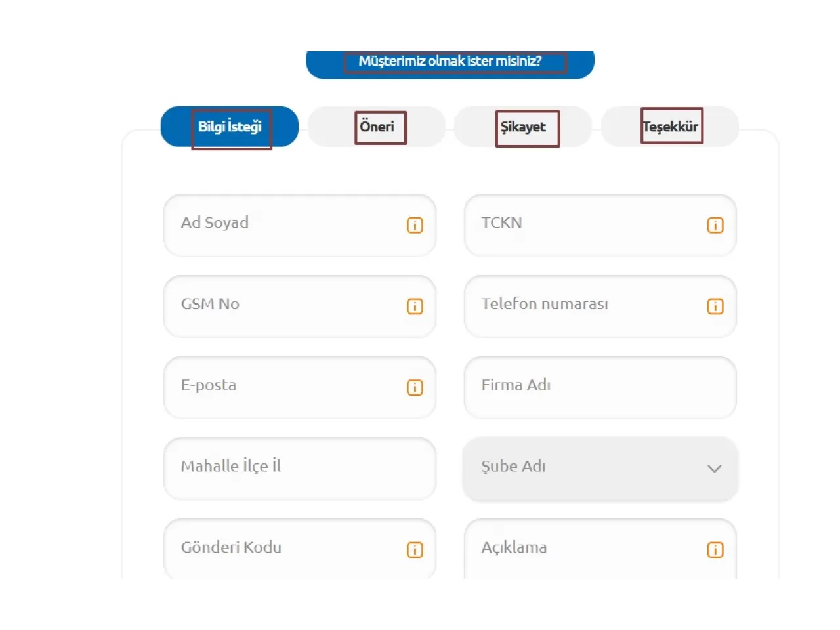This screenshot has height=630, width=840.
Task: Click info icon in Ad Soyad field
Action: pyautogui.click(x=415, y=225)
